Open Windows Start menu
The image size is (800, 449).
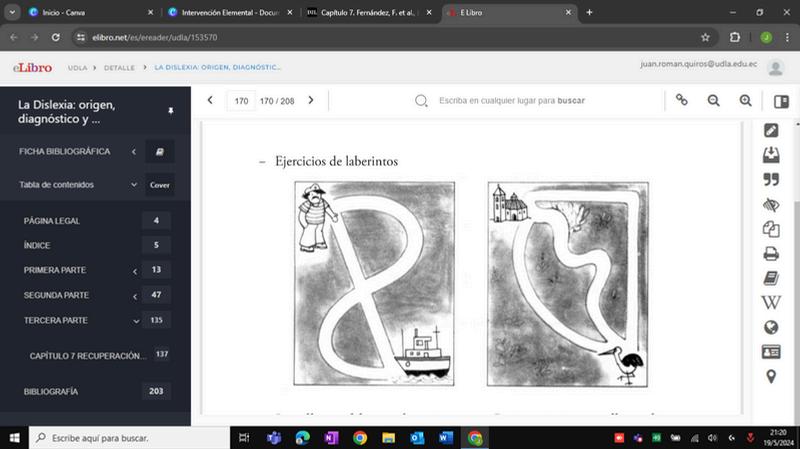(14, 438)
